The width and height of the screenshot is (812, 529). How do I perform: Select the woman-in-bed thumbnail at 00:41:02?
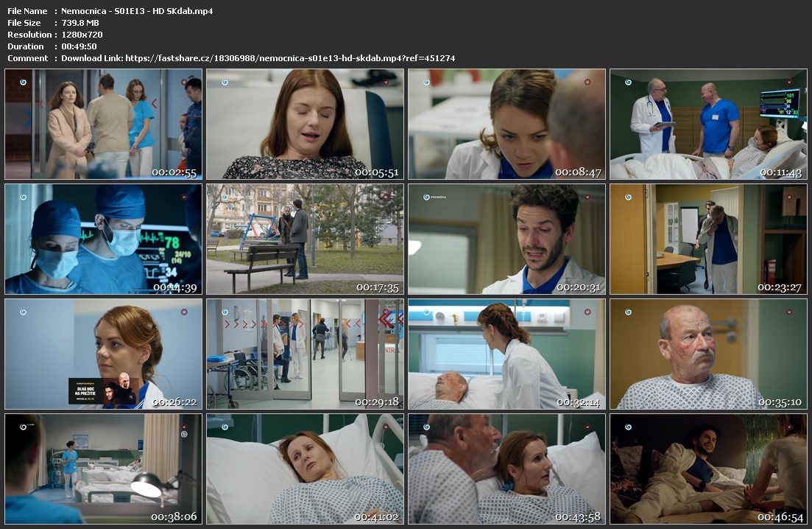[x=305, y=469]
